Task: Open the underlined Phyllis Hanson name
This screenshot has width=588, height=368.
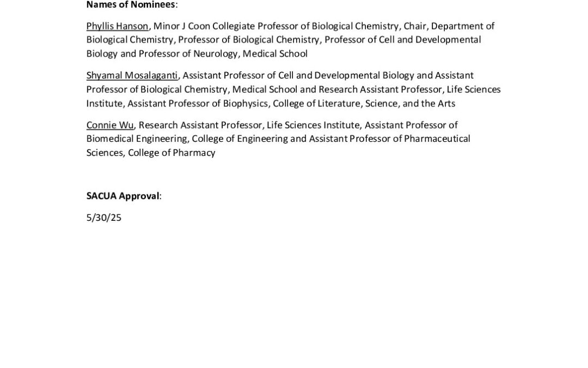Action: click(117, 26)
